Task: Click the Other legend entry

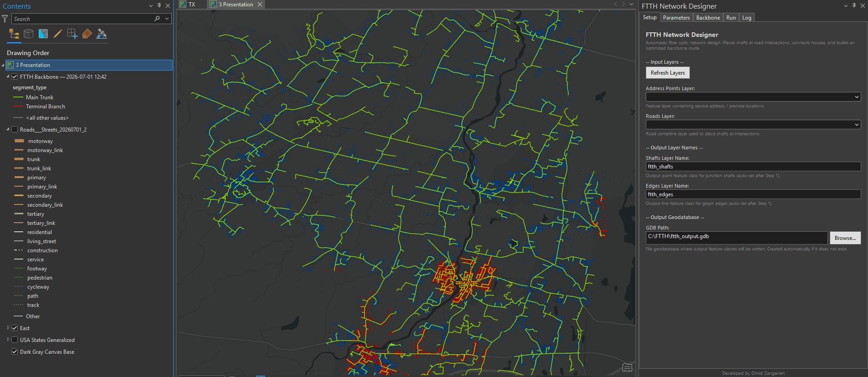Action: point(33,316)
